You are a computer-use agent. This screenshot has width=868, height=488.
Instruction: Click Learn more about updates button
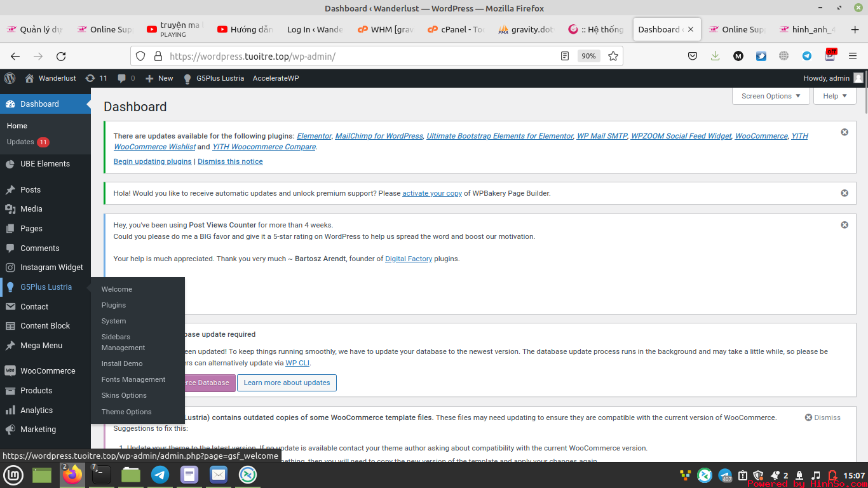point(287,383)
